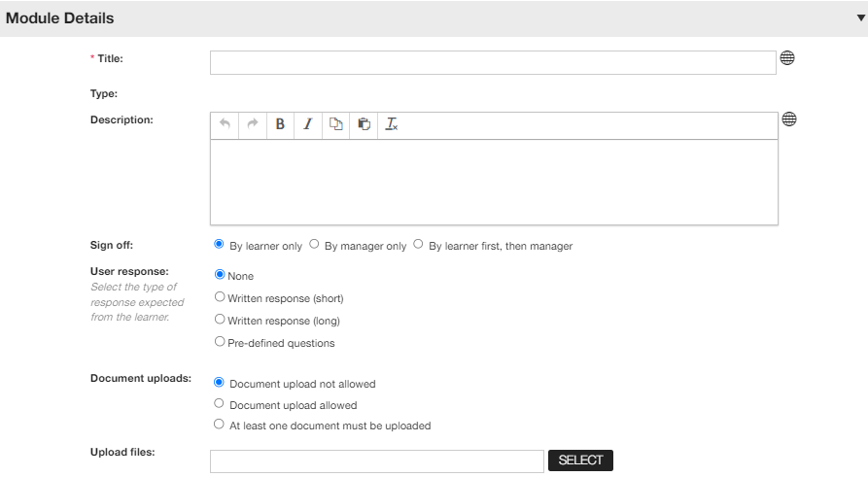868x477 pixels.
Task: Open translation globe next to Description editor
Action: click(789, 119)
